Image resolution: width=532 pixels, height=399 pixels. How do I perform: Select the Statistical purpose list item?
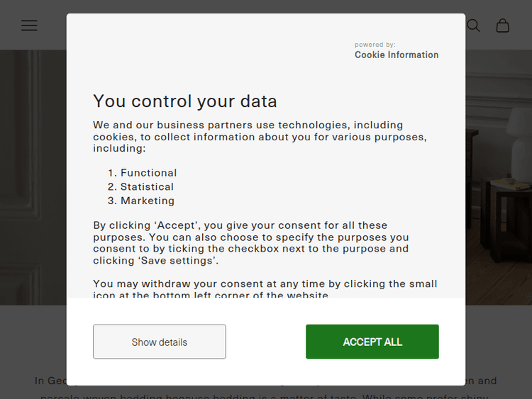pos(147,187)
